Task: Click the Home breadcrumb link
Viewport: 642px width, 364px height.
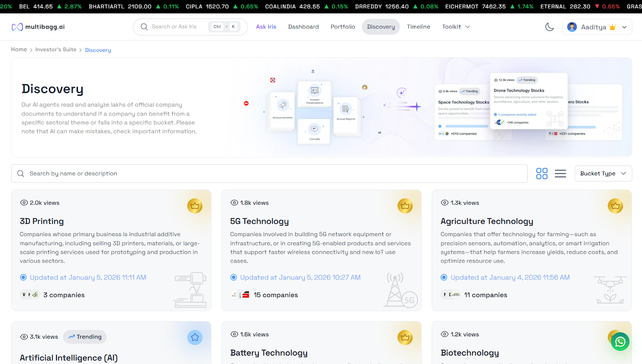Action: tap(18, 49)
